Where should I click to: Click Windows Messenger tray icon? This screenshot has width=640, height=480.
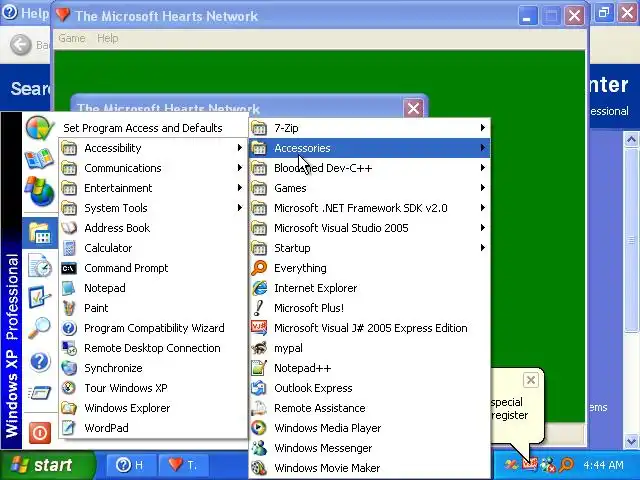[548, 464]
